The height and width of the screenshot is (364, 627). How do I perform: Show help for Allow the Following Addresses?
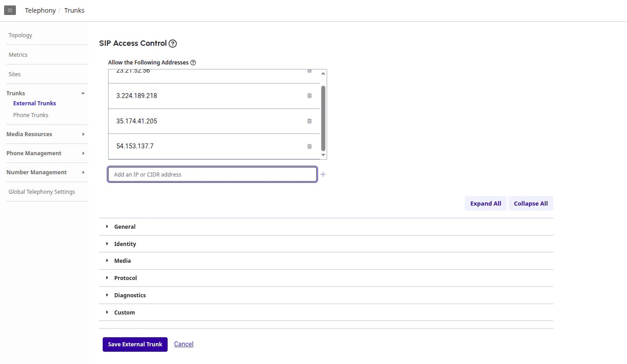tap(193, 63)
